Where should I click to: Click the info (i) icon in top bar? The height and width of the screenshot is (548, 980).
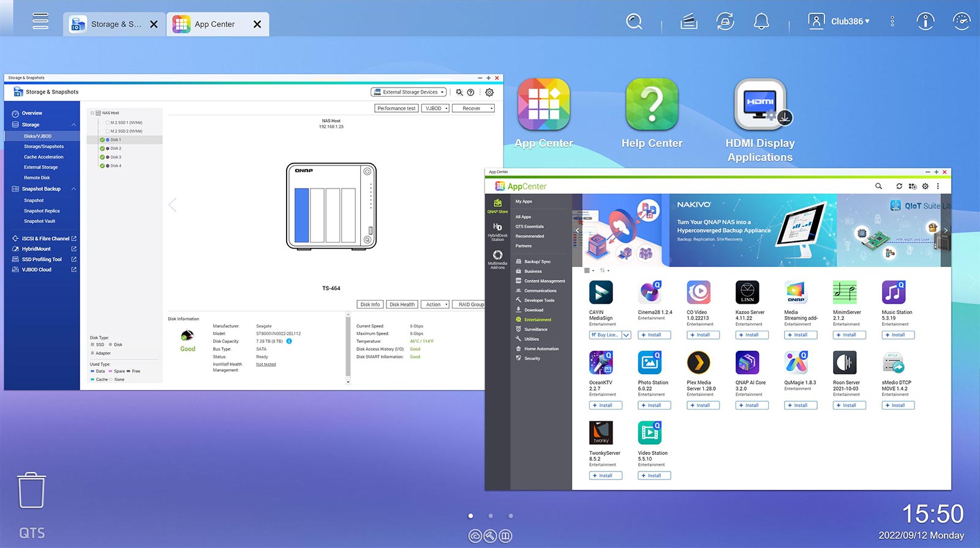click(925, 21)
